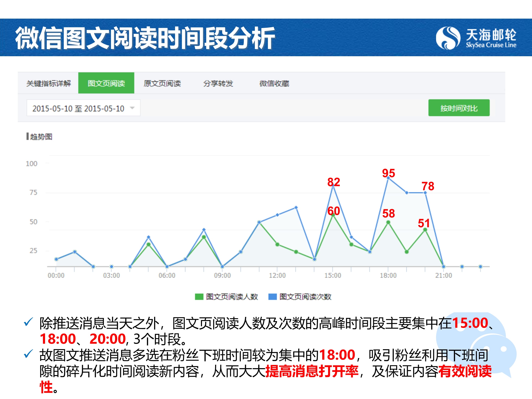
Task: Open the 分享转发 tab
Action: (x=218, y=84)
